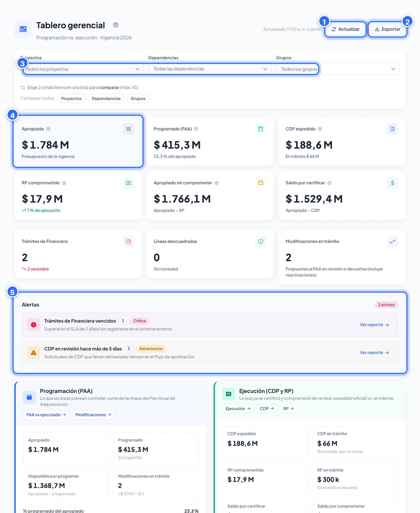420x513 pixels.
Task: Click the clock icon on Trámites de Financiera card
Action: (128, 241)
